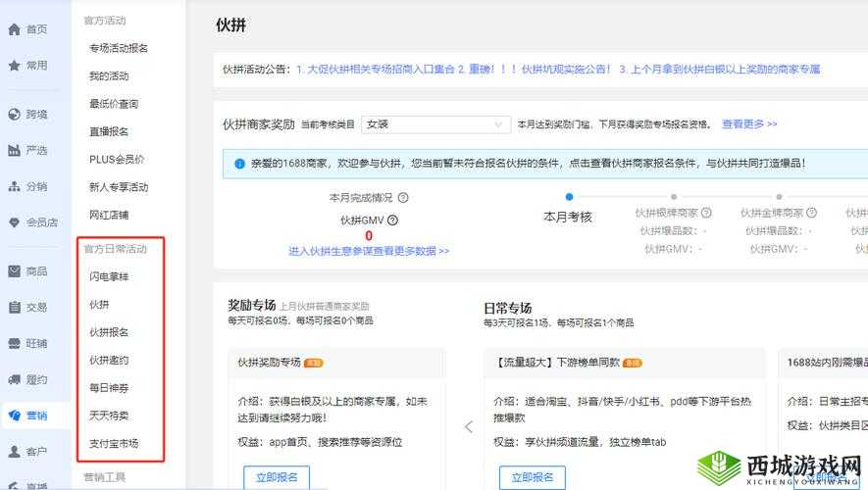
Task: Click 奖励专场 section heading
Action: (252, 305)
